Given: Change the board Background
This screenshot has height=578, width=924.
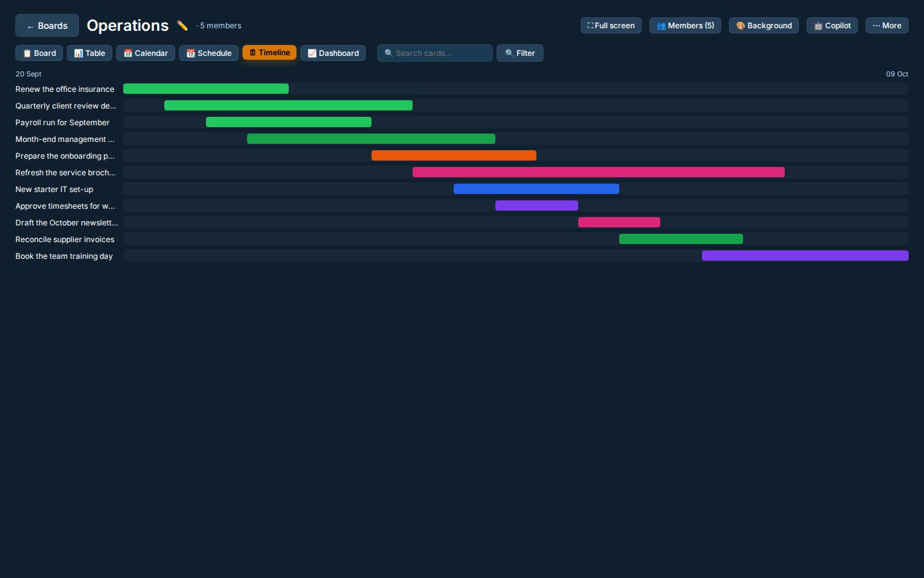Looking at the screenshot, I should click(x=764, y=26).
